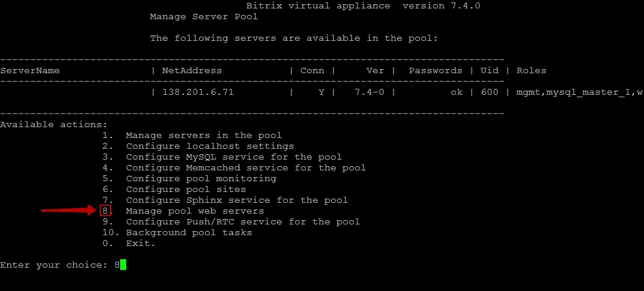Viewport: 644px width, 291px height.
Task: Select 'Background pool tasks' entry
Action: point(189,232)
